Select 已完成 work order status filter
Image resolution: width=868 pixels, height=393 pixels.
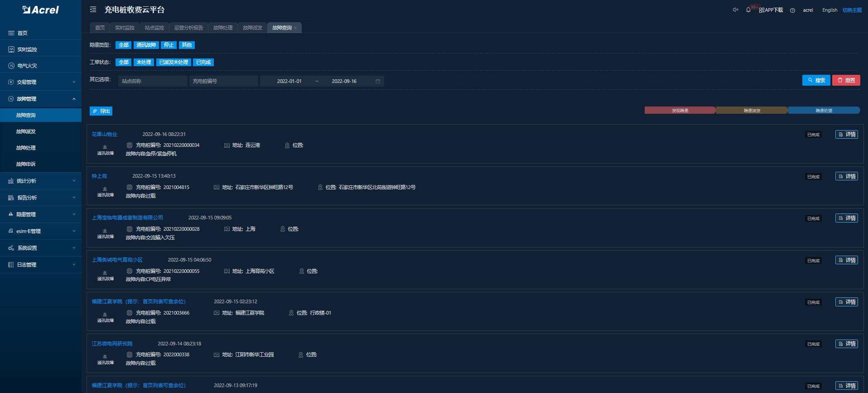coord(203,62)
